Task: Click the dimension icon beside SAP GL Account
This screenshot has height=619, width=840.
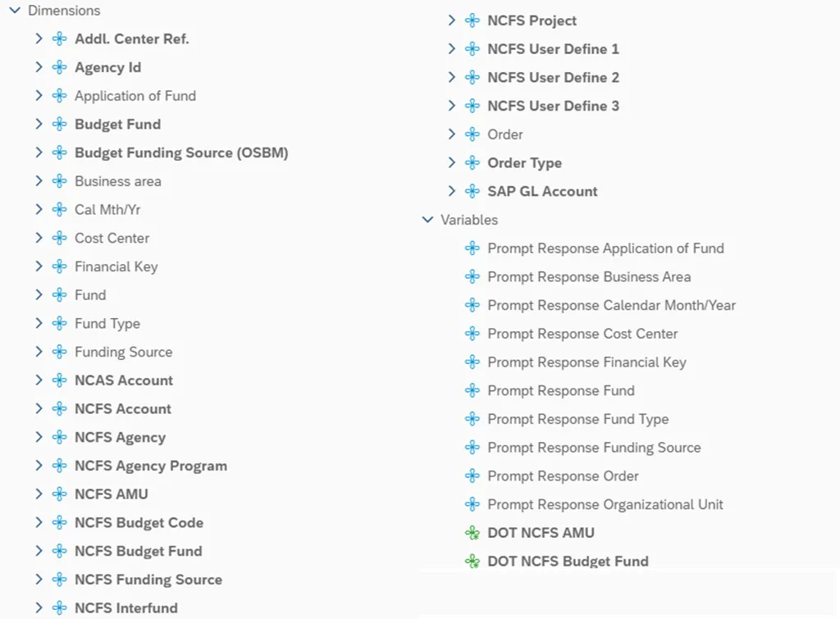Action: click(472, 191)
